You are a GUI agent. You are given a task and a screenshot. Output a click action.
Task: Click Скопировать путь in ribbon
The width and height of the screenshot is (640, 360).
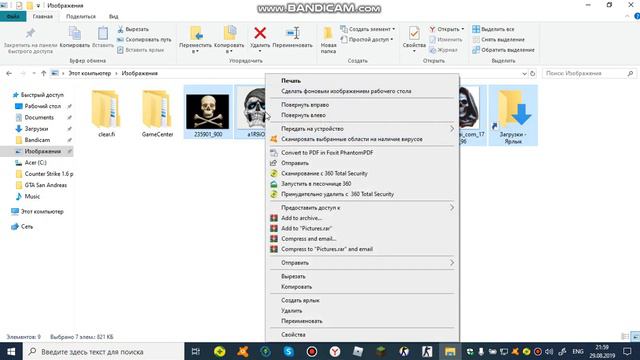coord(144,40)
